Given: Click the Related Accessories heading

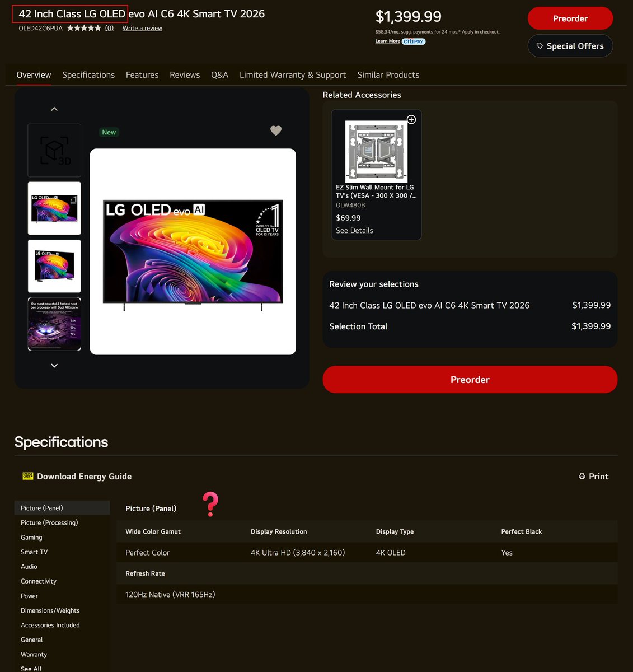Looking at the screenshot, I should tap(362, 95).
